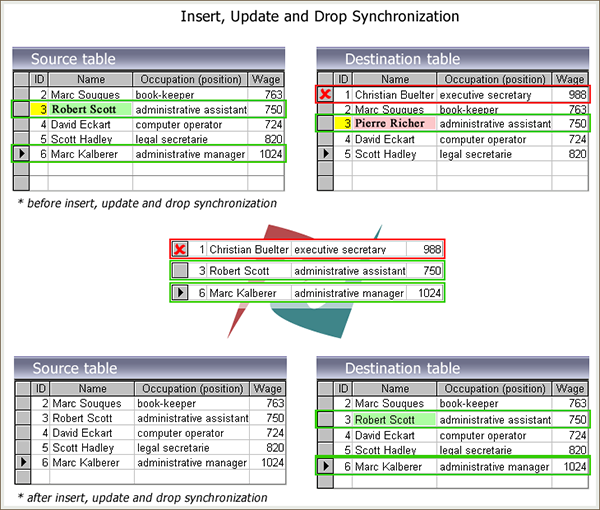Click yellow highlighted ID 3 cell in source table
Viewport: 600px width, 510px height.
tap(39, 109)
